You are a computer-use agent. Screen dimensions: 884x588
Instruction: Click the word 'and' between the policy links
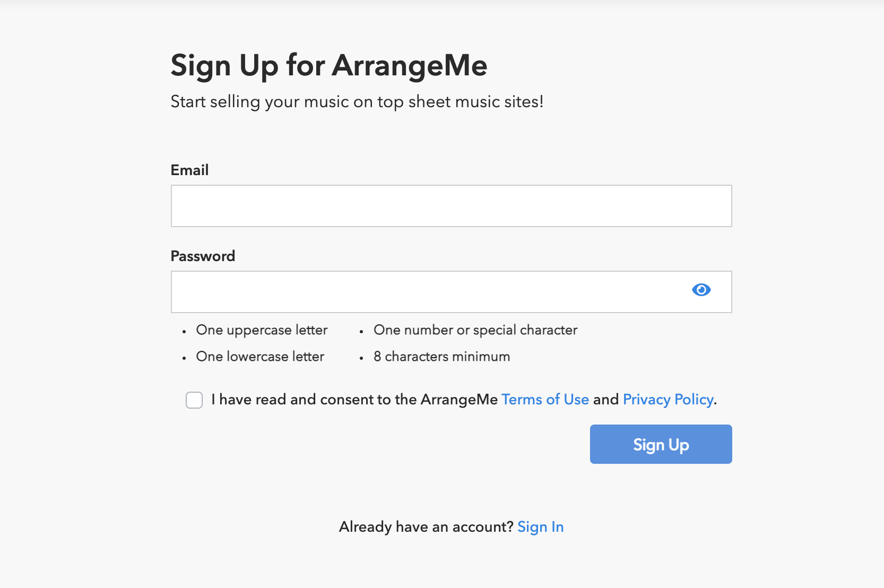(x=606, y=399)
